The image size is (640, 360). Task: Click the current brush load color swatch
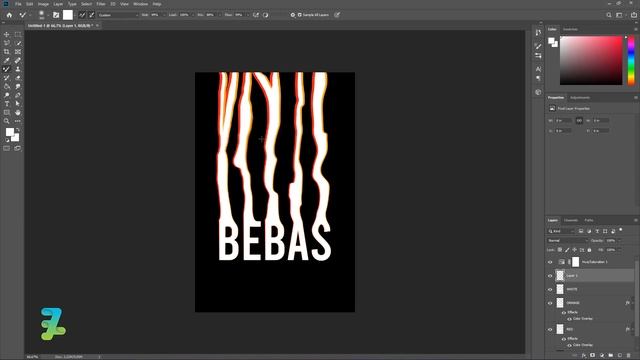pyautogui.click(x=68, y=15)
